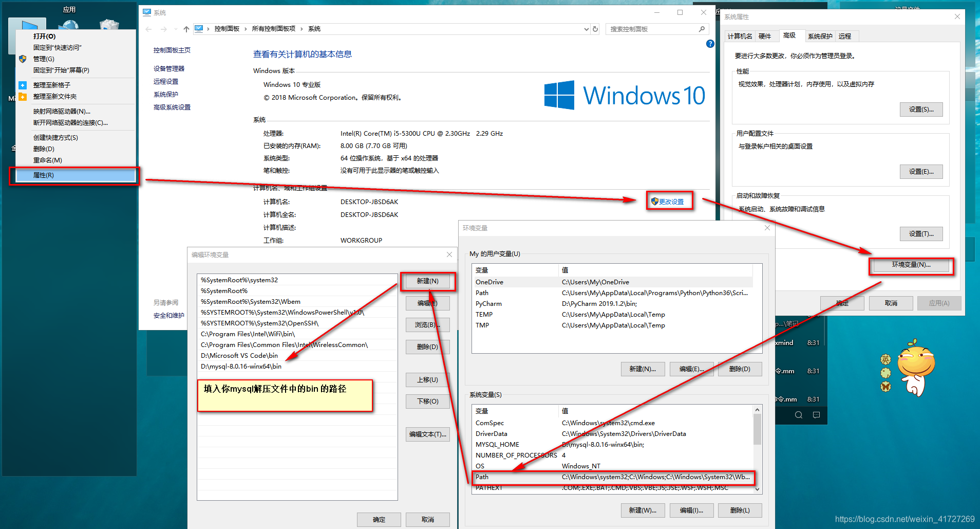Click 编辑(I)... under system variables
980x529 pixels.
[691, 510]
